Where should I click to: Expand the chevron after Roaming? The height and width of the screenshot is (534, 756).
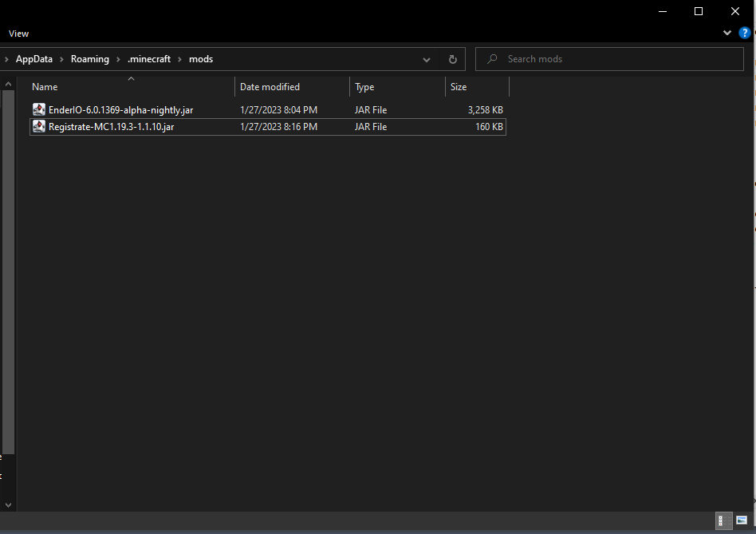coord(118,59)
